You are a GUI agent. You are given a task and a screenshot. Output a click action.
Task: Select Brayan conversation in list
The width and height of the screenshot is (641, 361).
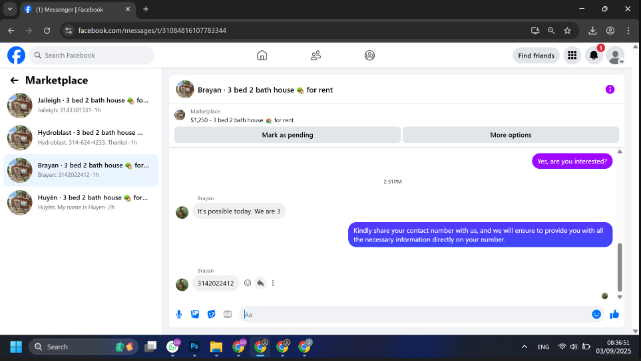81,170
